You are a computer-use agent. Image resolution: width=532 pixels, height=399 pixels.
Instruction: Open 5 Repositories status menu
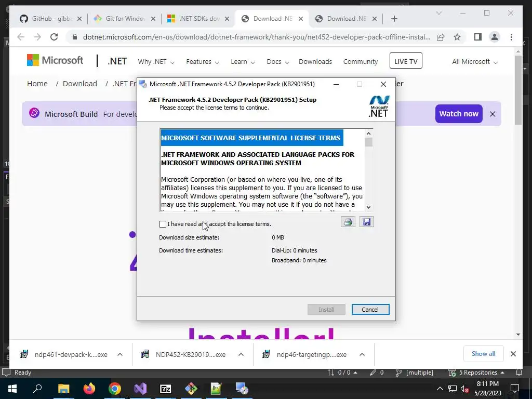(x=476, y=373)
